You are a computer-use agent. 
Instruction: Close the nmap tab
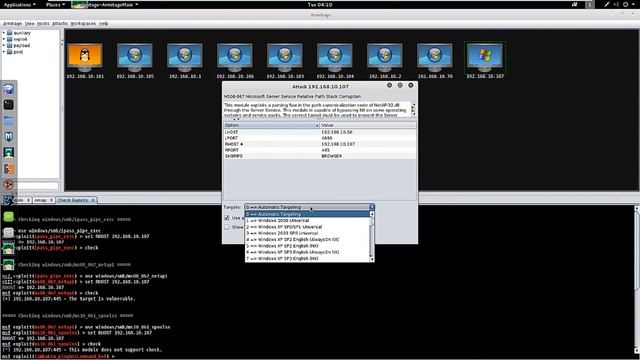[51, 200]
